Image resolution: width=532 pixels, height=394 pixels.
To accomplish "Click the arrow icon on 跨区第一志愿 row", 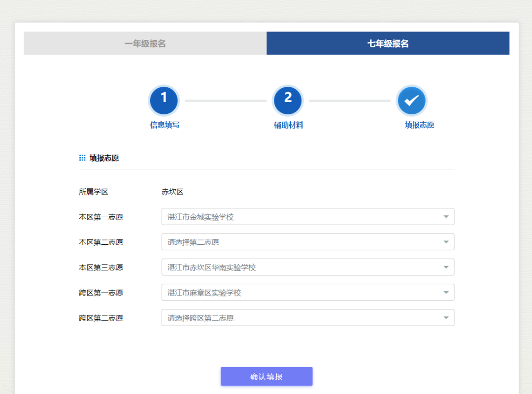I will coord(446,293).
